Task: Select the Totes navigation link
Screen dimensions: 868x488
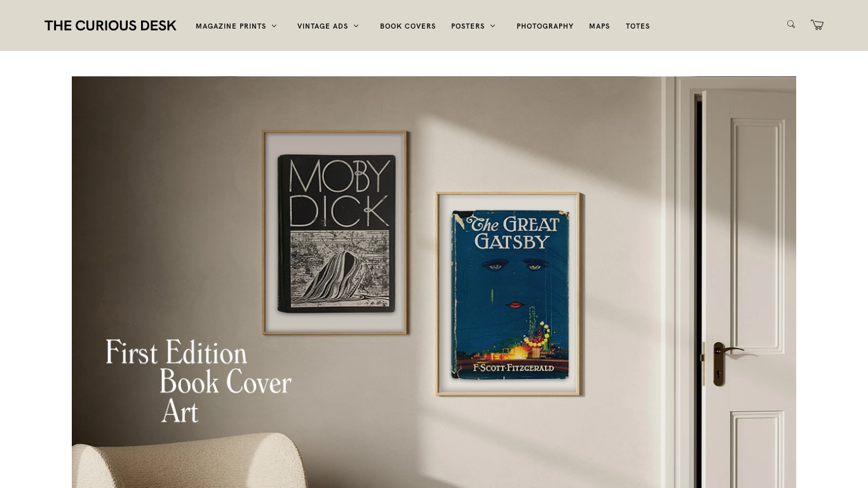Action: [x=638, y=26]
